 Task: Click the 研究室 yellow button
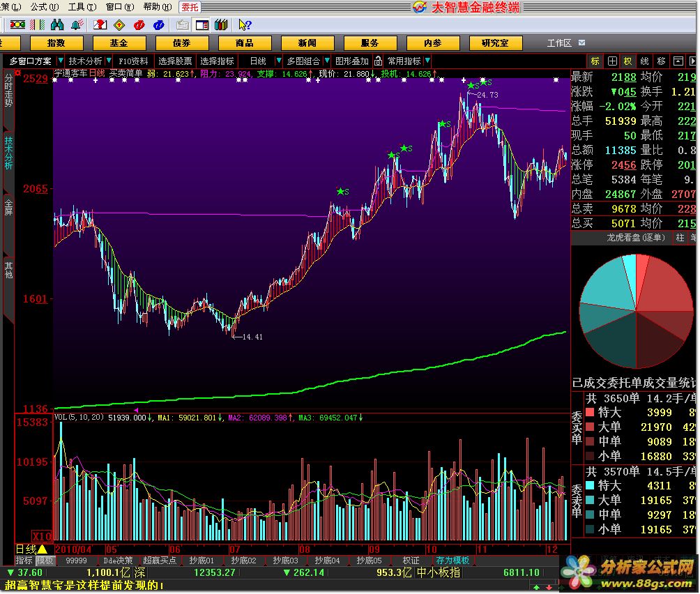pos(496,43)
